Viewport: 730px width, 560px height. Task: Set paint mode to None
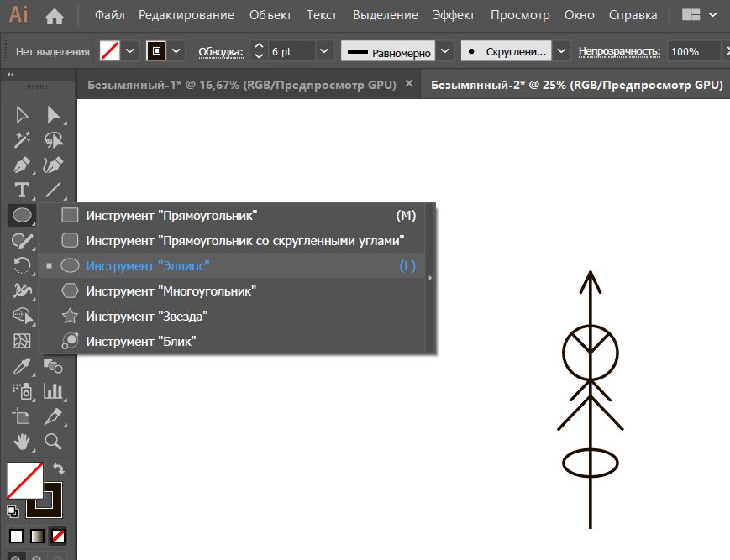(58, 536)
